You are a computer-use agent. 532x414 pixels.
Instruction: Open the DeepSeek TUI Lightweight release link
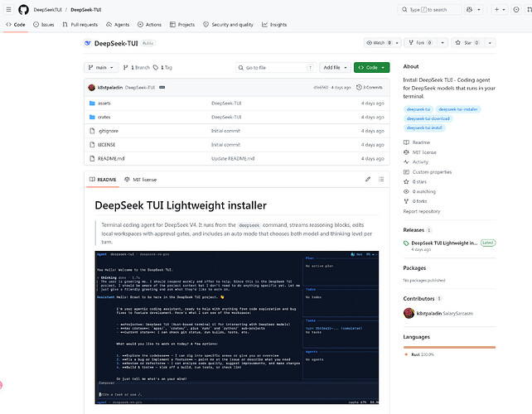[x=444, y=243]
